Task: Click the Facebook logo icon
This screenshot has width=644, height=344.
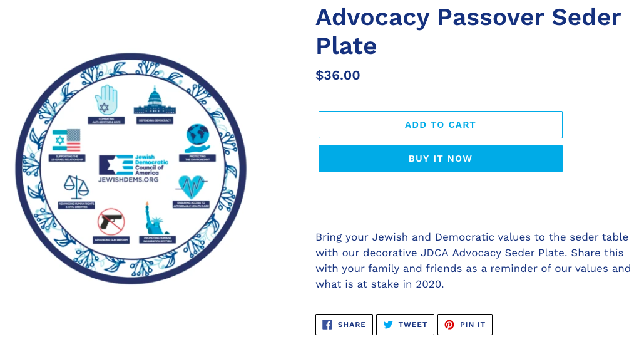Action: point(327,325)
